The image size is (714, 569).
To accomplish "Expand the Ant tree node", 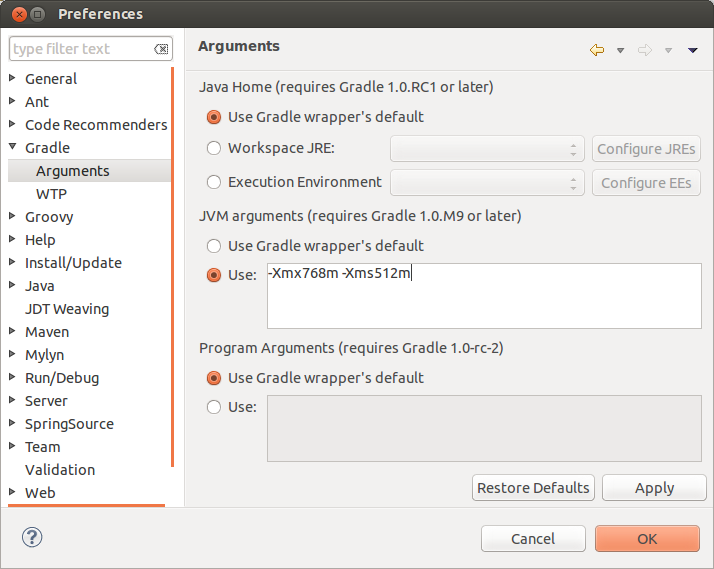I will (12, 101).
